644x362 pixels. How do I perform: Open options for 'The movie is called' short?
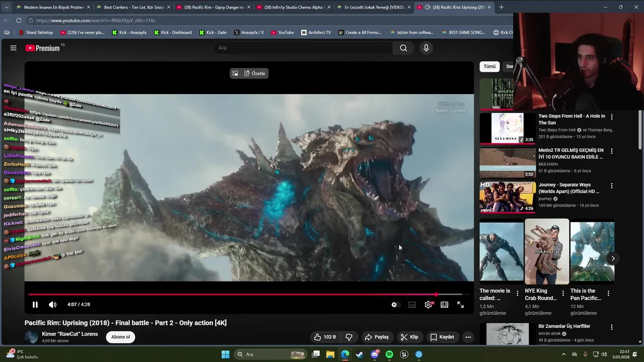click(x=517, y=293)
